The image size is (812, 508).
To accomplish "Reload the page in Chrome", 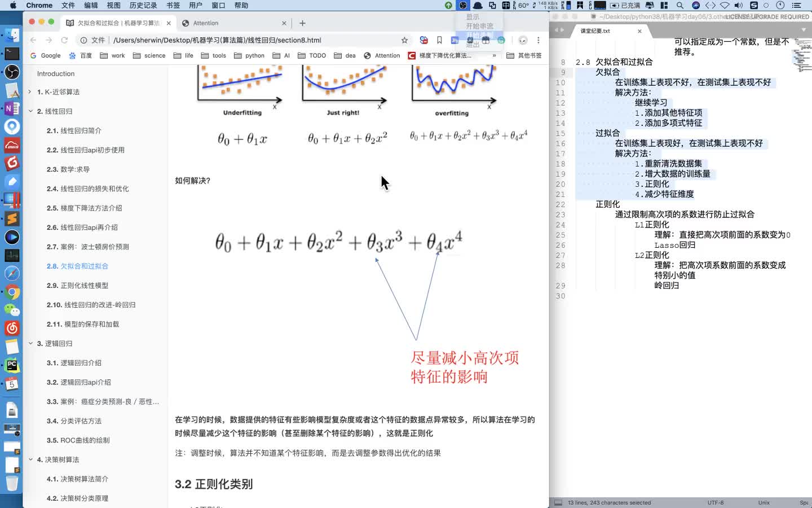I will (x=64, y=40).
